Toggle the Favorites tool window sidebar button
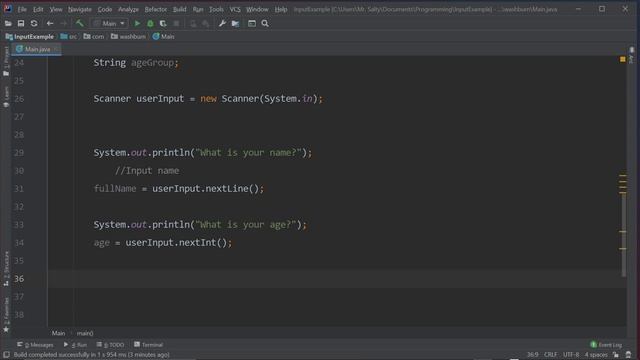The image size is (640, 360). pyautogui.click(x=6, y=315)
